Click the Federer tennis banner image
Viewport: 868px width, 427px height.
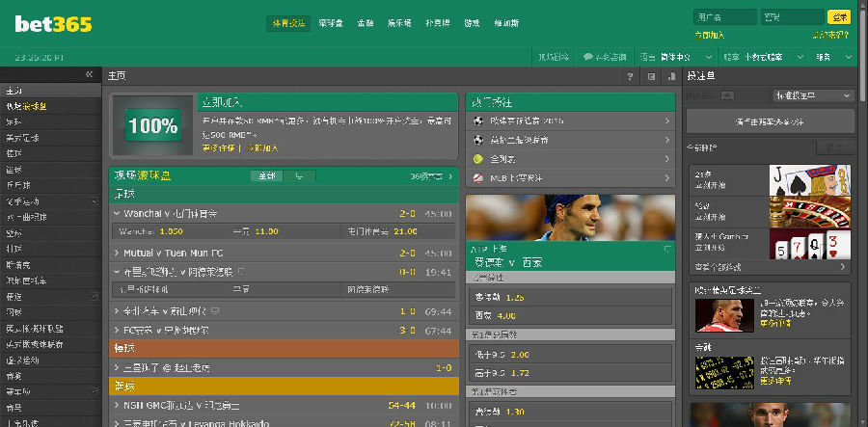570,218
